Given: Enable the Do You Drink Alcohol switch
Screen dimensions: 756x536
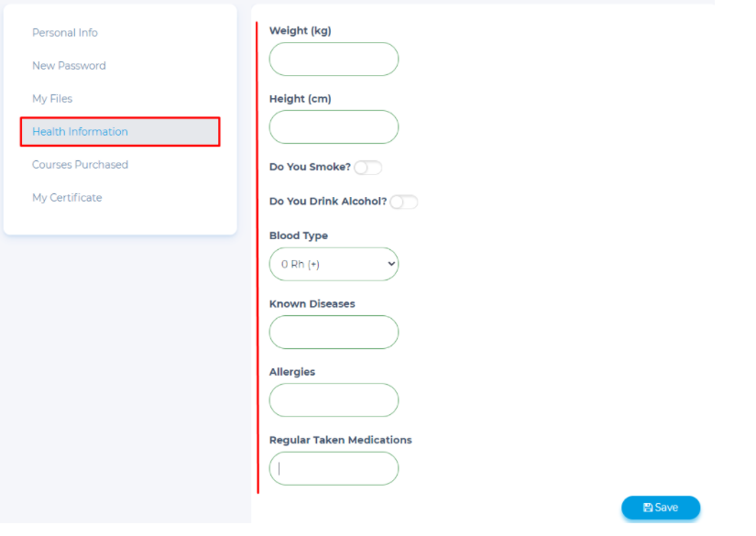Looking at the screenshot, I should click(403, 202).
